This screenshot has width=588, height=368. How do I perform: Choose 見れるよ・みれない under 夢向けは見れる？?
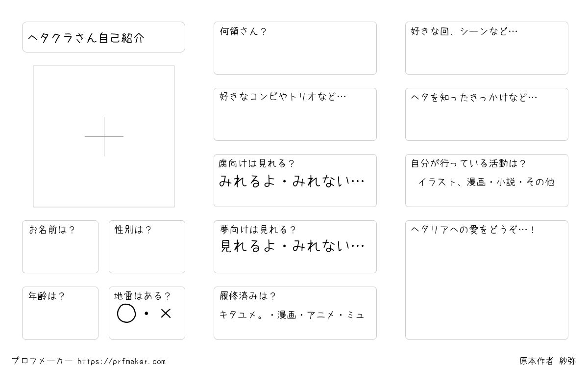pos(292,246)
